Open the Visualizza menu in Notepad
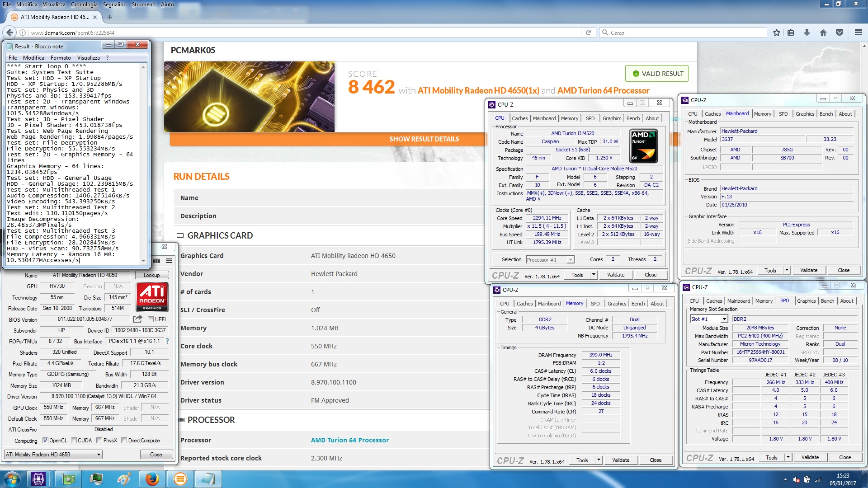The width and height of the screenshot is (868, 488). (89, 58)
